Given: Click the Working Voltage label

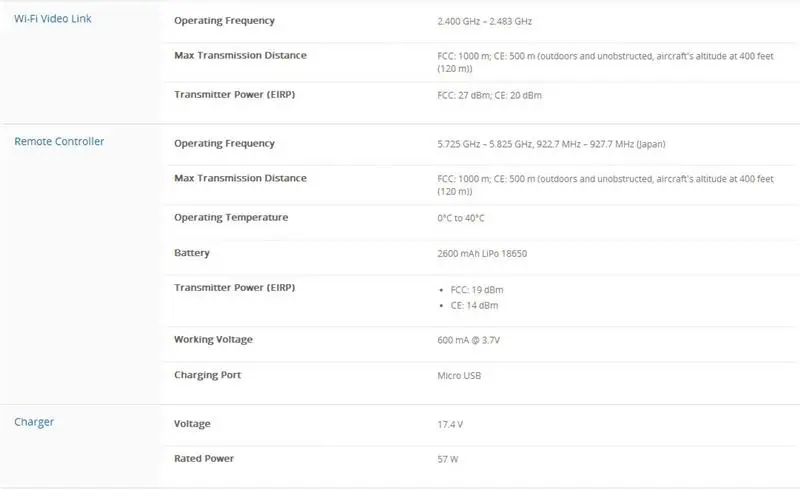Looking at the screenshot, I should click(213, 340).
